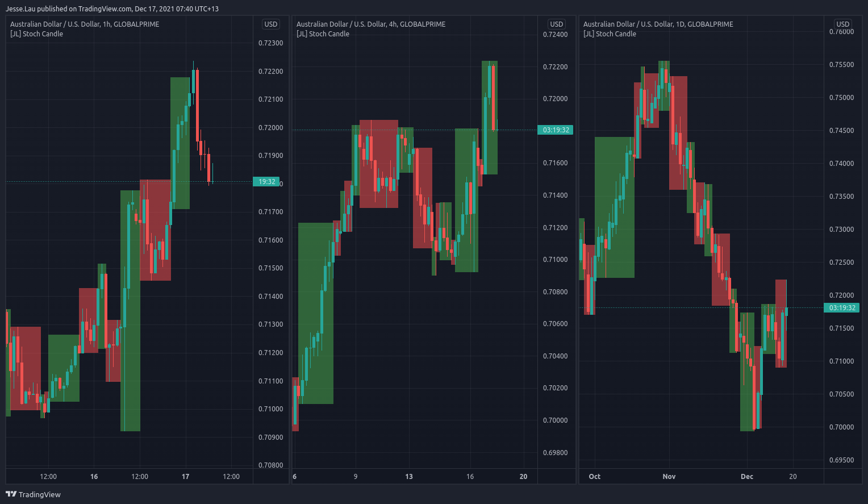Click the 0.70600 price label on the 4h chart
Screen dimensions: 868x504
pyautogui.click(x=556, y=324)
